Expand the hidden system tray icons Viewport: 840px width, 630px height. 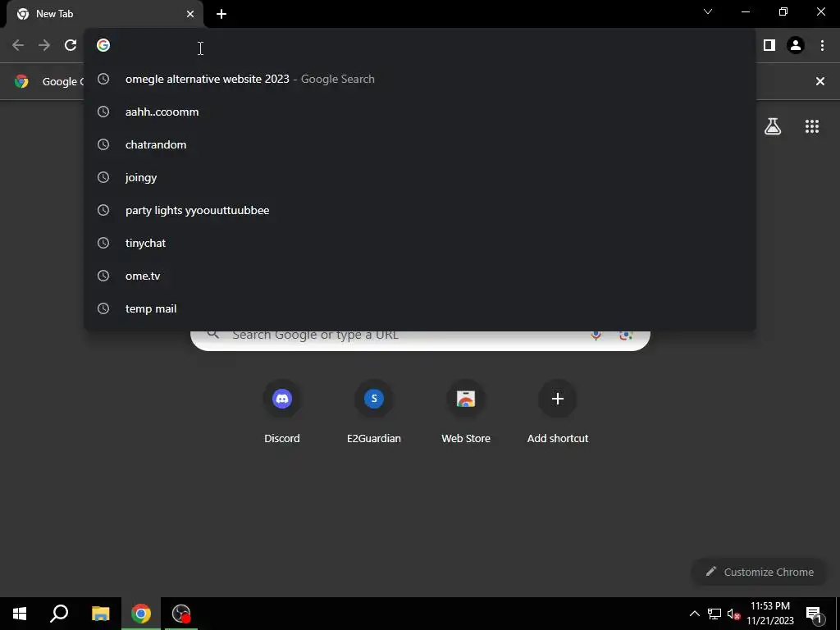pos(694,614)
